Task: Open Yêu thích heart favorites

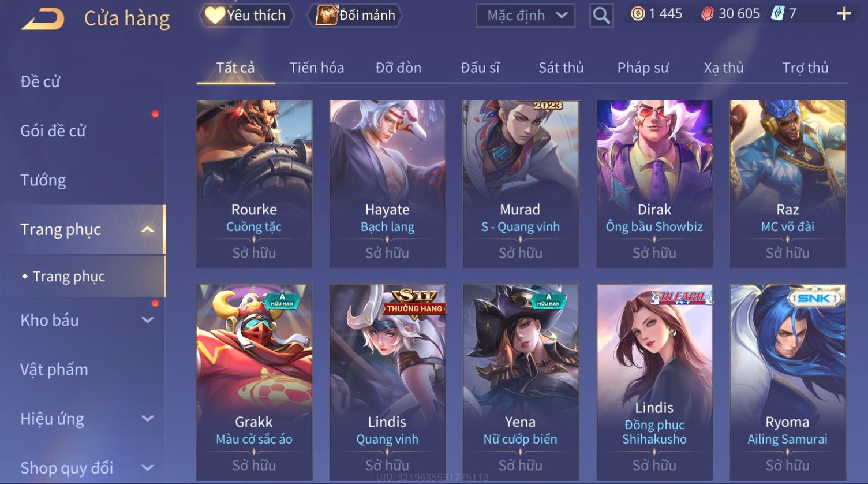Action: click(246, 16)
